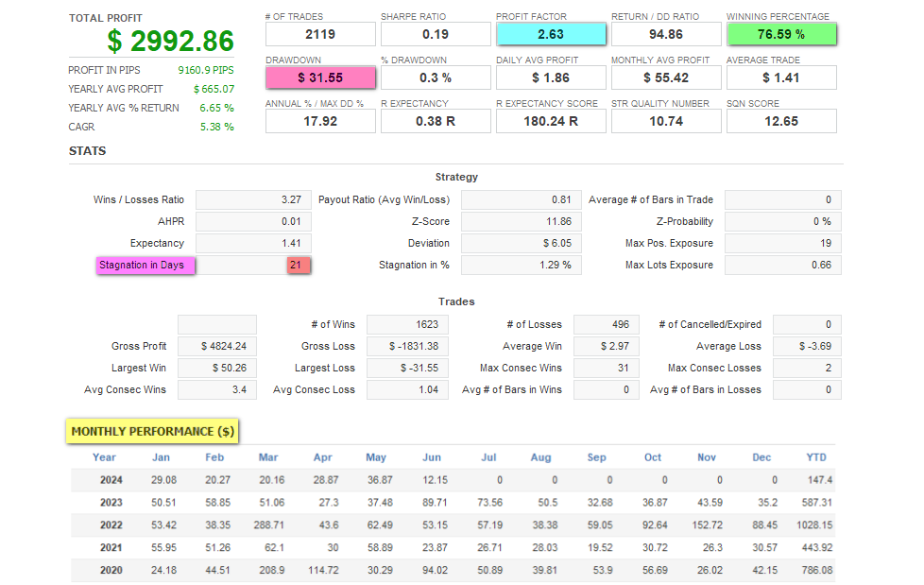
Task: Select the Z-Score 11.86 field
Action: pos(521,222)
